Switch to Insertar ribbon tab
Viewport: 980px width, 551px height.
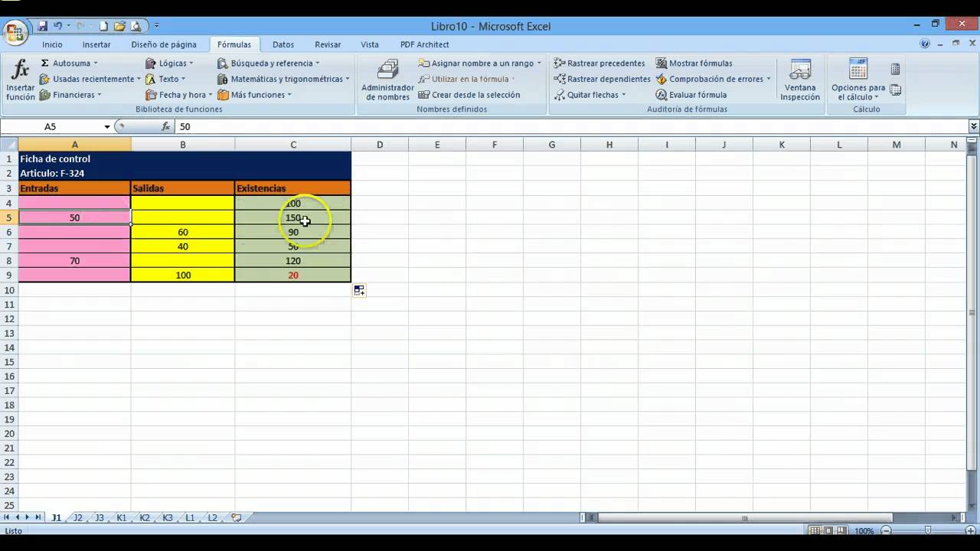[96, 44]
